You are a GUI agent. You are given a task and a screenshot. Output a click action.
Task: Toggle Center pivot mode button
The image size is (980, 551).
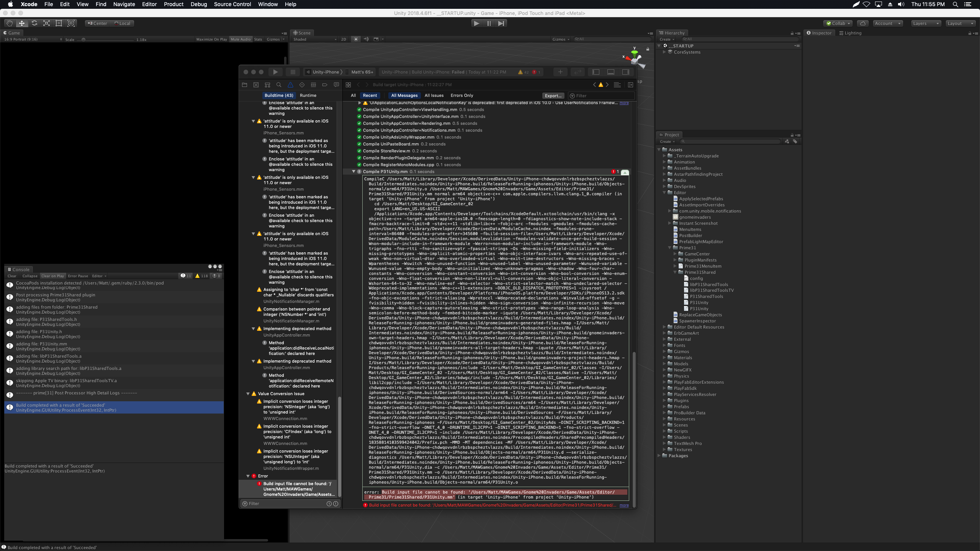pyautogui.click(x=98, y=23)
